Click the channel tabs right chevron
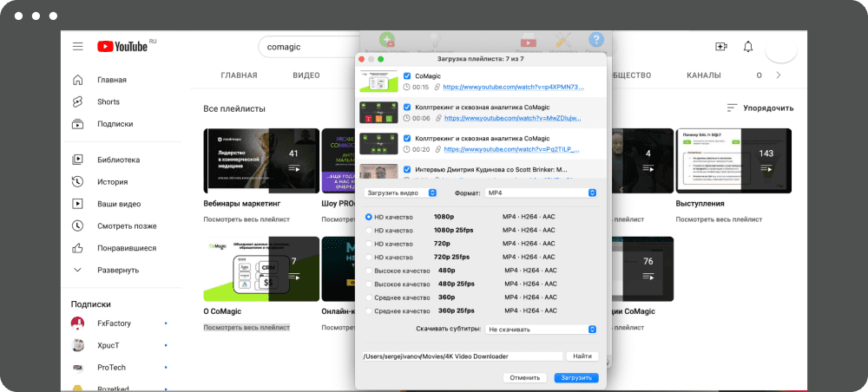This screenshot has height=392, width=868. pos(779,75)
